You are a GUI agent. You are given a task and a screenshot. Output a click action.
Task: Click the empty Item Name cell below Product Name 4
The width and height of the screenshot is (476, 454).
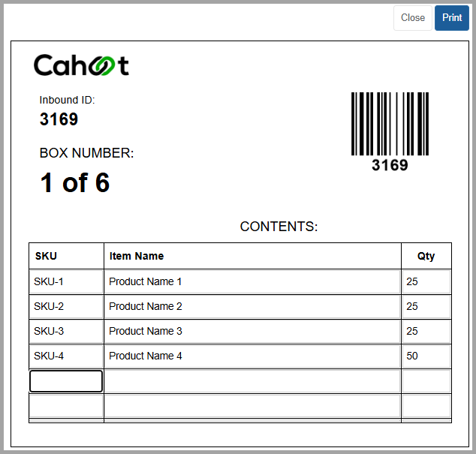252,381
